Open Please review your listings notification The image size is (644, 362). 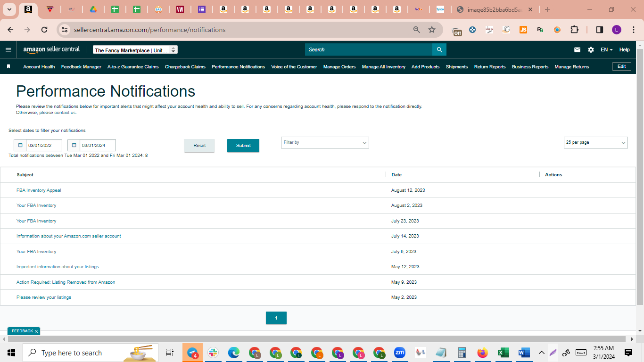[x=44, y=297]
